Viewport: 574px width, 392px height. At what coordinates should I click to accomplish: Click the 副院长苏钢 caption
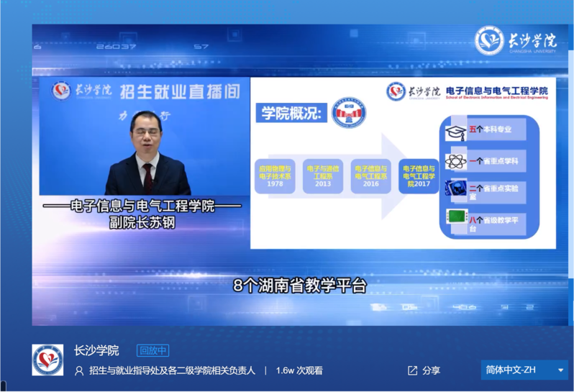(142, 222)
